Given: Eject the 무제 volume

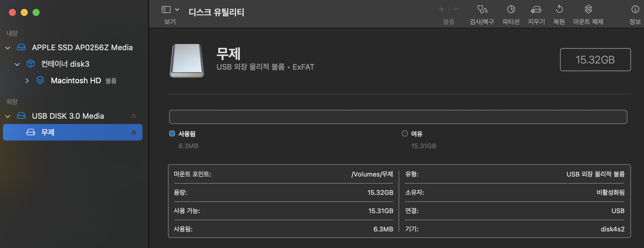Looking at the screenshot, I should tap(134, 132).
